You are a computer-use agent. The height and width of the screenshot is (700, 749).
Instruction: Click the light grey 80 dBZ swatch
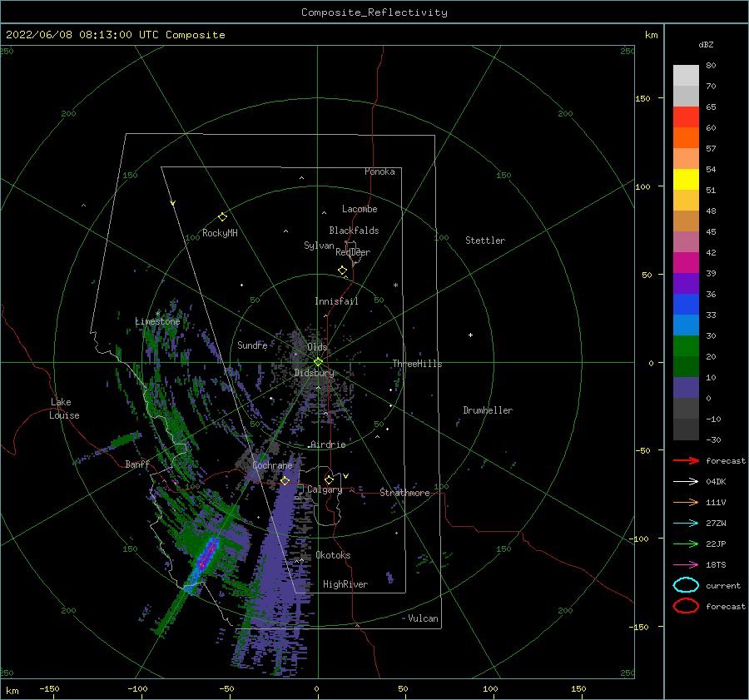pos(686,76)
